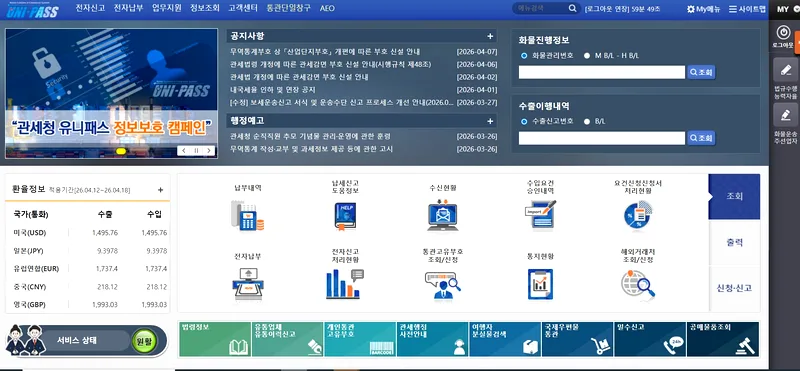The image size is (800, 371).
Task: Open the 수입요건 승인내역 icon
Action: coord(540,215)
